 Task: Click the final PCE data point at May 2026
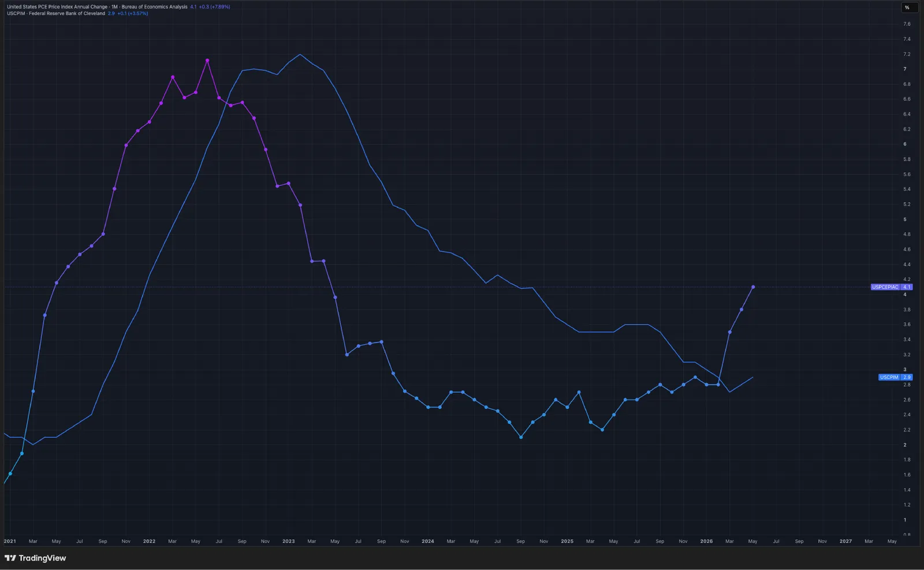click(753, 287)
